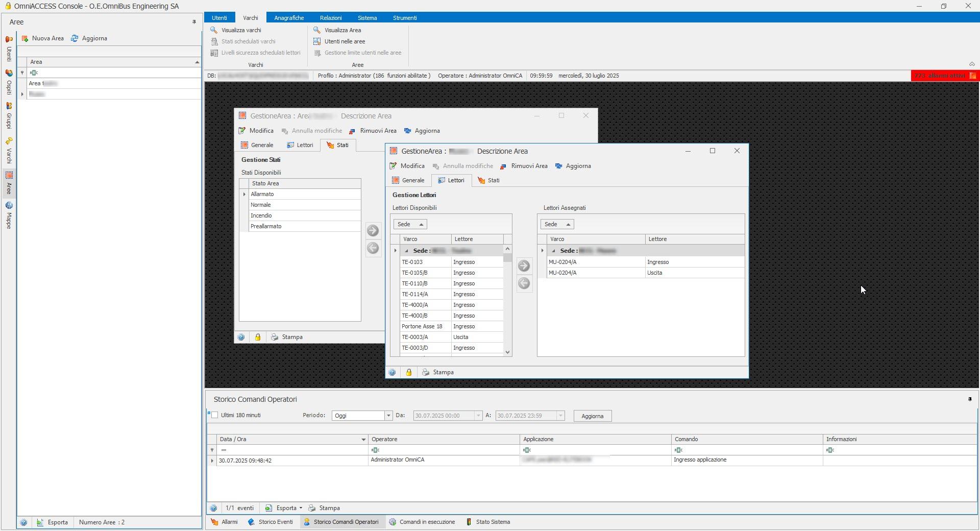
Task: Click help icon in front window footer
Action: click(392, 372)
